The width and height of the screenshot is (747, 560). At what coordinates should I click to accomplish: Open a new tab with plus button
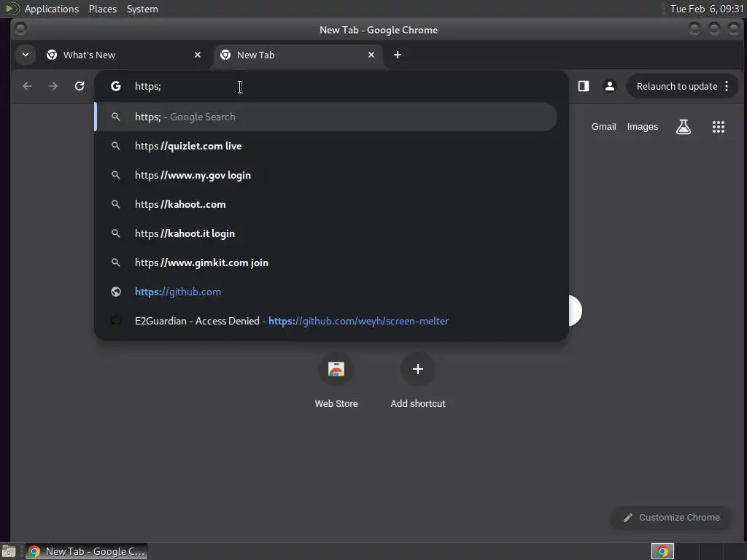pyautogui.click(x=398, y=55)
